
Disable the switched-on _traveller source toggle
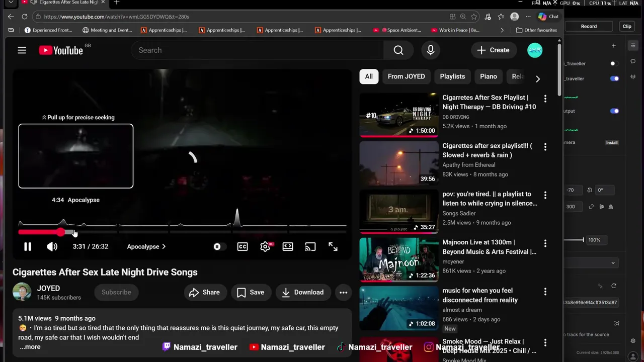[614, 78]
